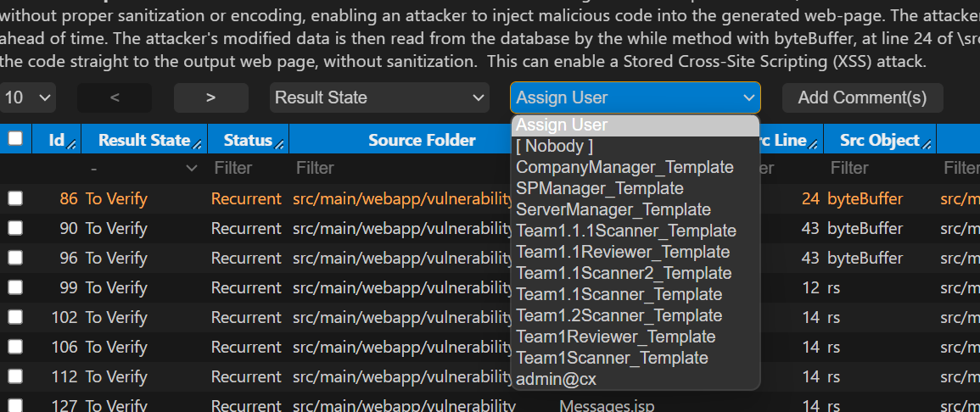Toggle the select-all header checkbox

(x=15, y=138)
